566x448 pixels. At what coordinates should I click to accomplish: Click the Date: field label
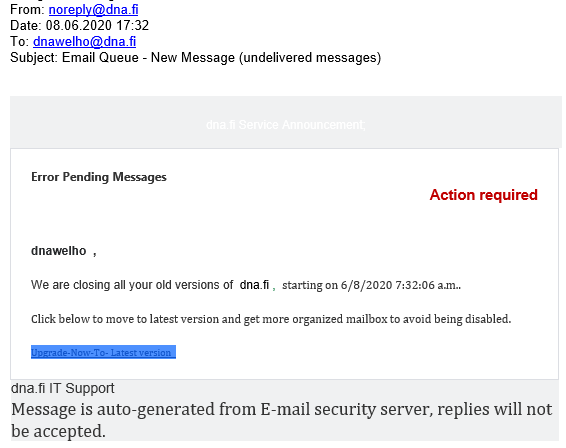(x=26, y=26)
